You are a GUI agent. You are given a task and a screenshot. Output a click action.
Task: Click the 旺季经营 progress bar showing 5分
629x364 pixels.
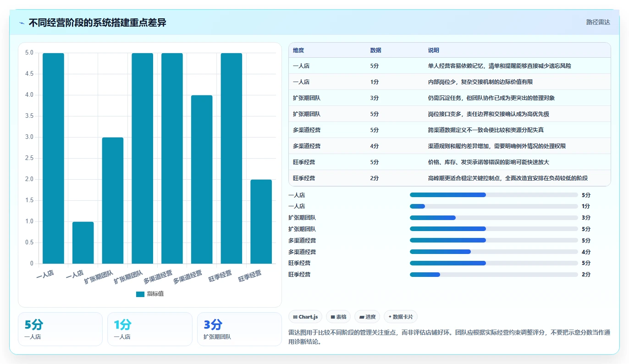pos(494,263)
